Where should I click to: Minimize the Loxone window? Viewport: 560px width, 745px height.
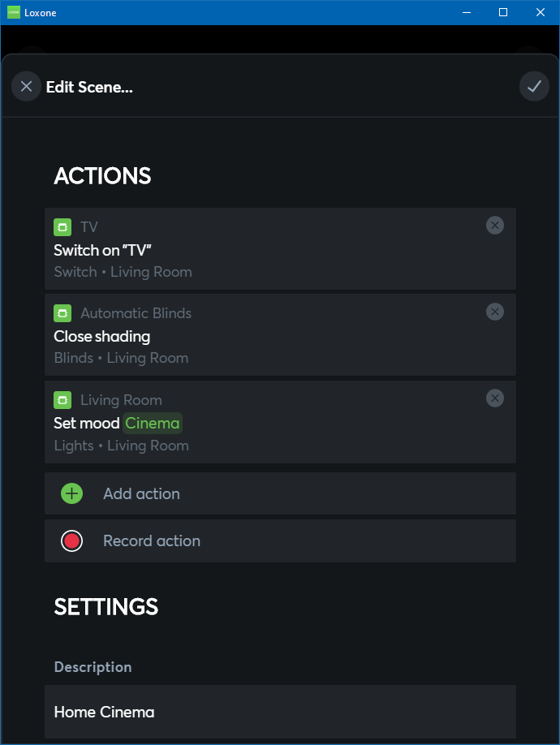click(467, 12)
